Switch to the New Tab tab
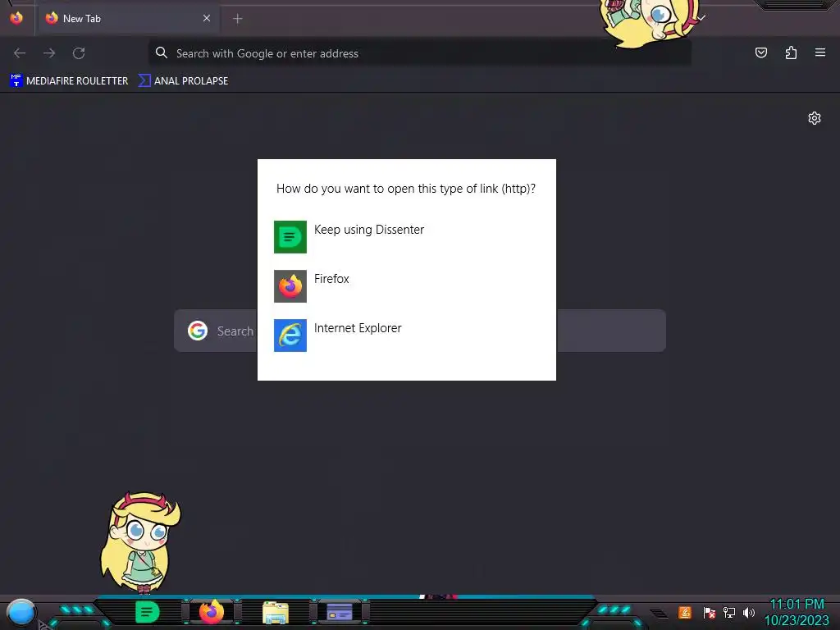The width and height of the screenshot is (840, 630). [x=127, y=19]
